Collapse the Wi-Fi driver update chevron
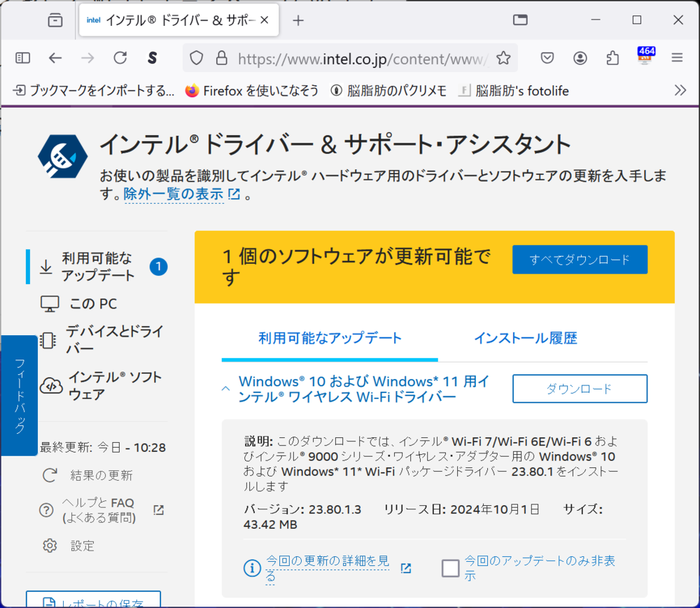This screenshot has width=700, height=608. tap(226, 389)
